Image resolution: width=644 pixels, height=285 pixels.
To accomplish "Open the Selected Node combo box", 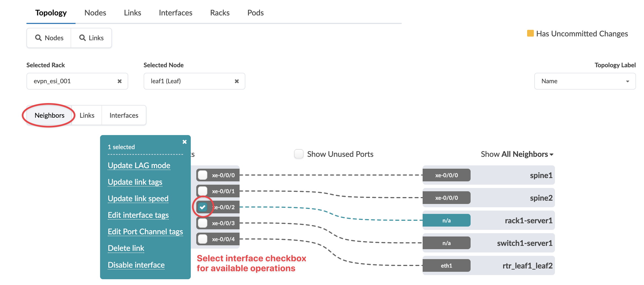I will pyautogui.click(x=190, y=81).
